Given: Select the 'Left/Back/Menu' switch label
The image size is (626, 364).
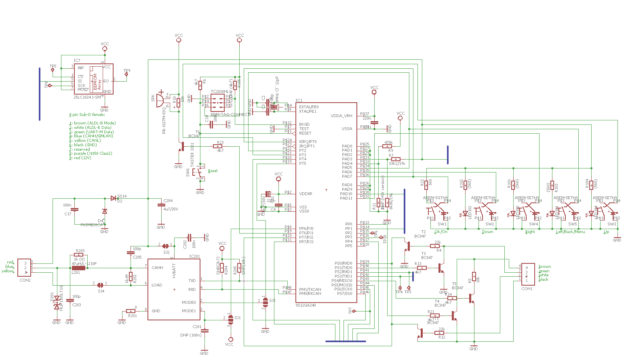Looking at the screenshot, I should click(x=570, y=232).
